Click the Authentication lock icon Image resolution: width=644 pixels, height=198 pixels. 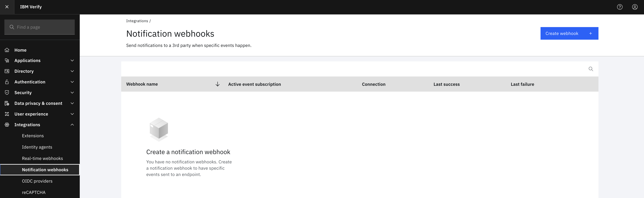coord(7,82)
